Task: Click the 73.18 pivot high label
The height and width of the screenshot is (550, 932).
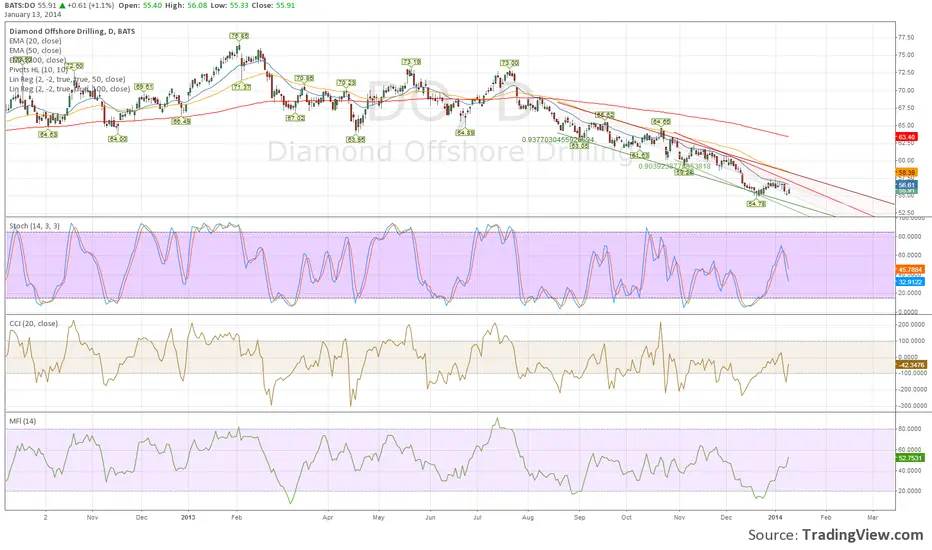Action: (411, 62)
